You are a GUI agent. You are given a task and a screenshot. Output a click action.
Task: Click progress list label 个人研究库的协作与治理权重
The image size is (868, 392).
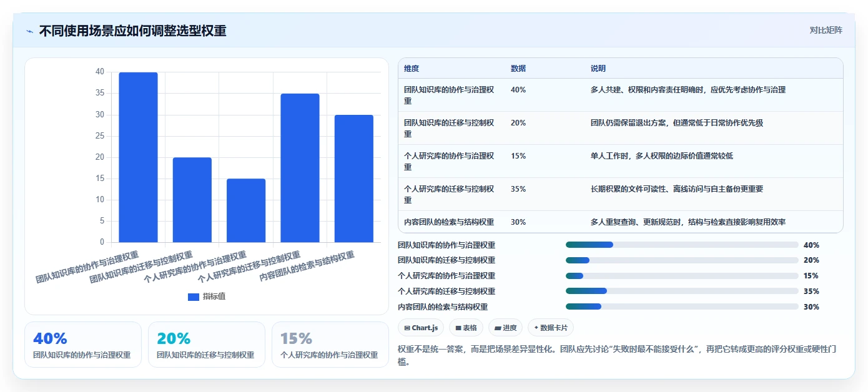point(446,276)
